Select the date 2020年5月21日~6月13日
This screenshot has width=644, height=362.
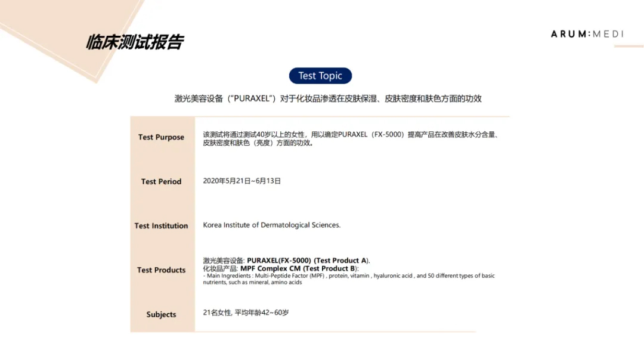[242, 181]
